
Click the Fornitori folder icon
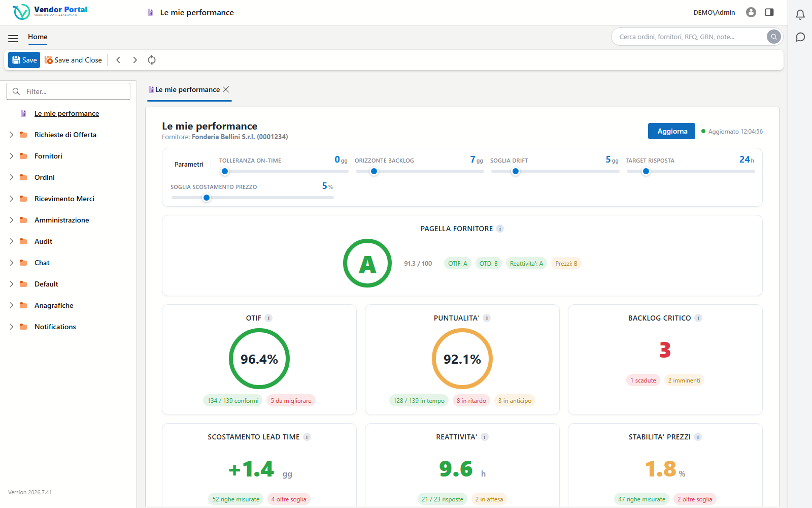point(23,156)
